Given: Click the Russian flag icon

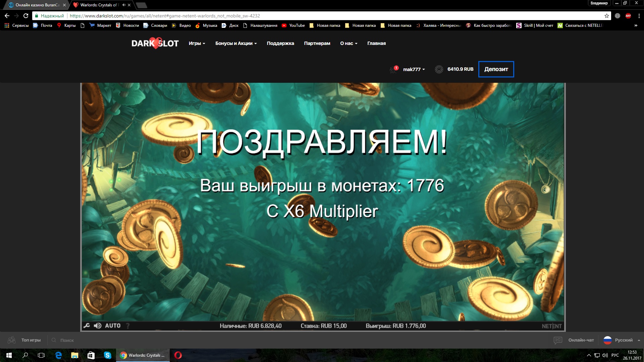Looking at the screenshot, I should (607, 340).
